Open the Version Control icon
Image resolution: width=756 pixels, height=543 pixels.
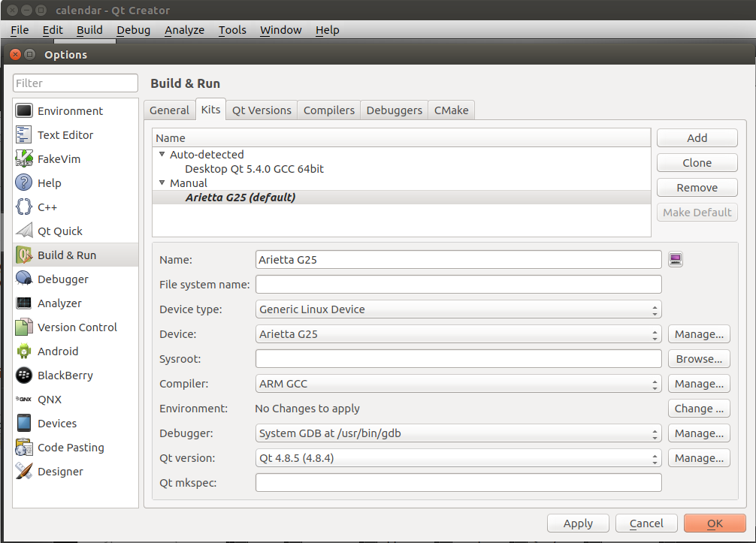pyautogui.click(x=23, y=327)
